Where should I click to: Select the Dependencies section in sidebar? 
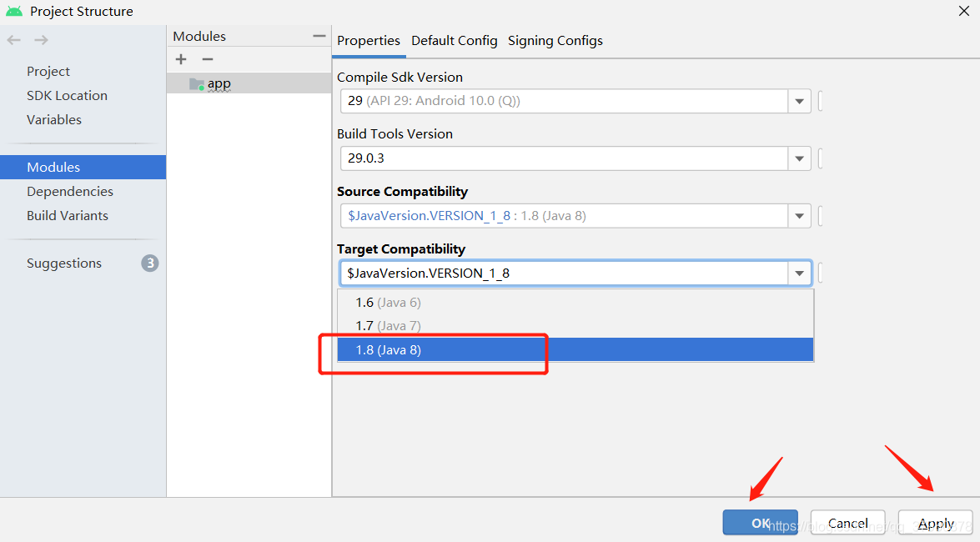70,191
